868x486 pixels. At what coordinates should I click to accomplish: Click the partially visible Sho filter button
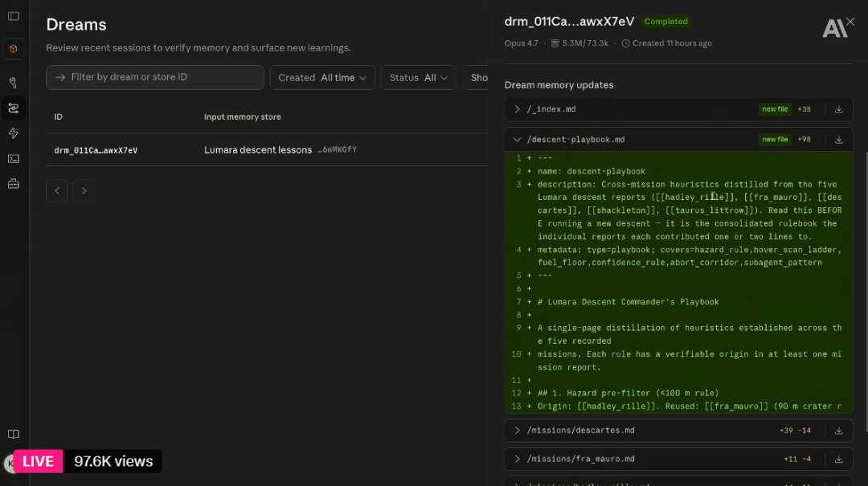tap(476, 78)
